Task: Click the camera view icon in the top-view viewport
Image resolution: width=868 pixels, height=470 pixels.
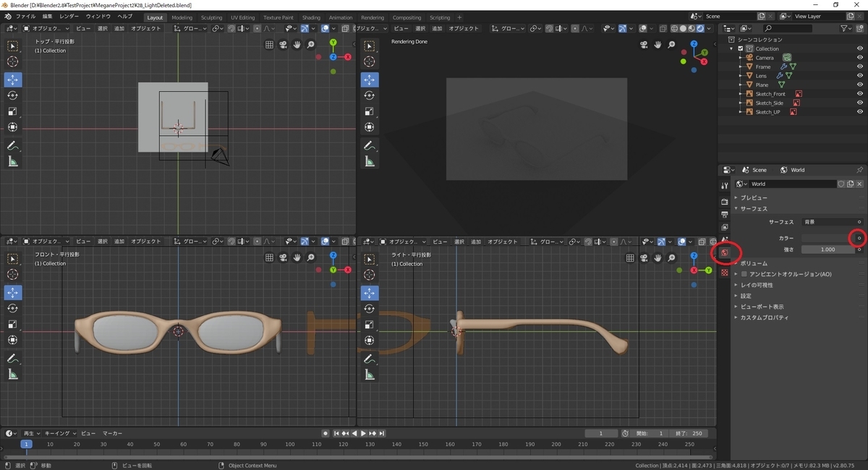Action: [x=283, y=44]
